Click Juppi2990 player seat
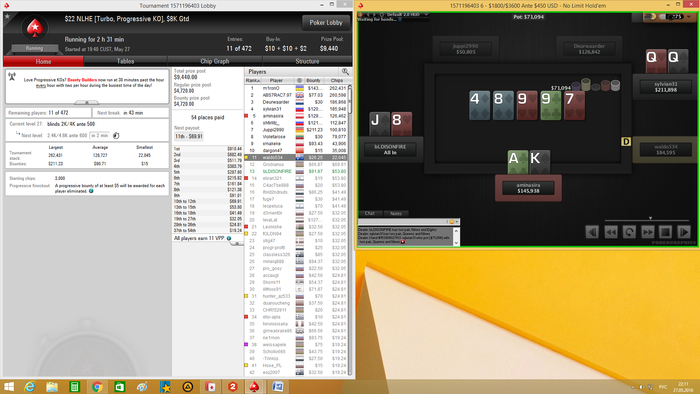Image resolution: width=700 pixels, height=394 pixels. click(x=466, y=49)
